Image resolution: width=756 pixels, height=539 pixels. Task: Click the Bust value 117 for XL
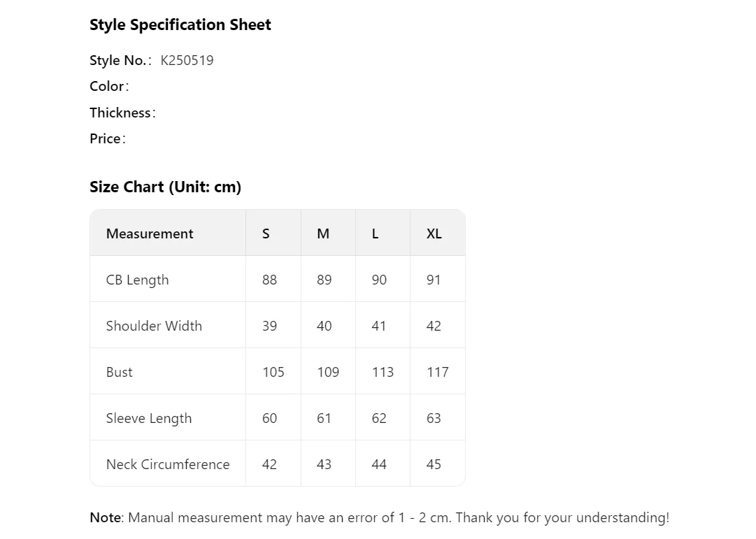438,373
